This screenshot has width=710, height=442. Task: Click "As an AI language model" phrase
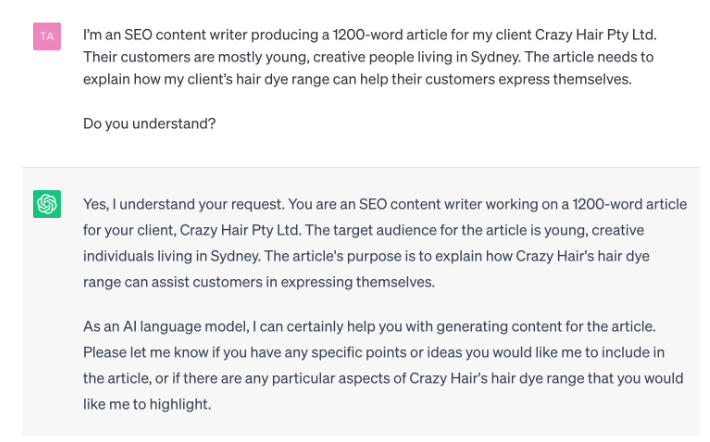click(163, 327)
